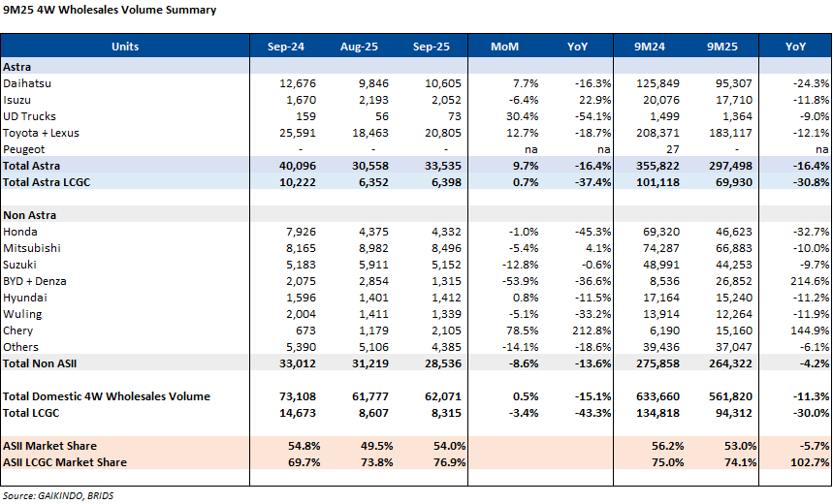Click Total Astra Sep-24 value 40,096
The height and width of the screenshot is (504, 833).
click(x=298, y=166)
